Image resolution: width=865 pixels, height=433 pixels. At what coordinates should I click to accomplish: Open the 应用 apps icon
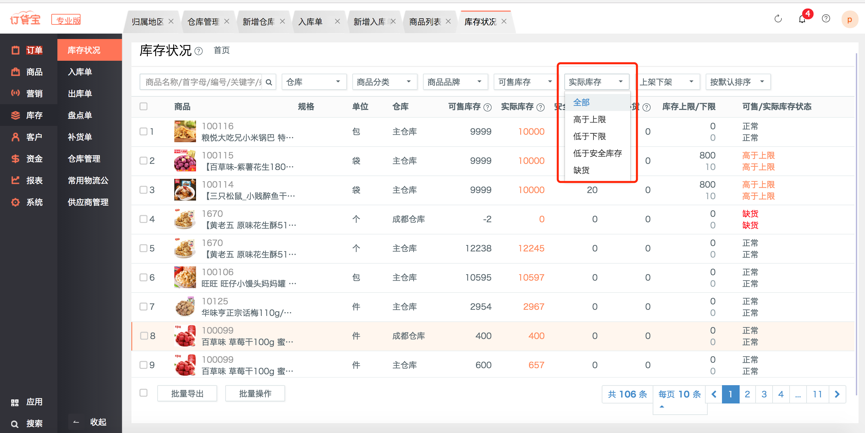tap(15, 403)
